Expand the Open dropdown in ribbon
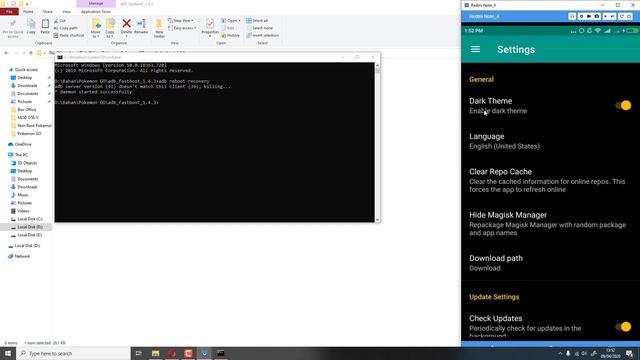 (x=230, y=20)
